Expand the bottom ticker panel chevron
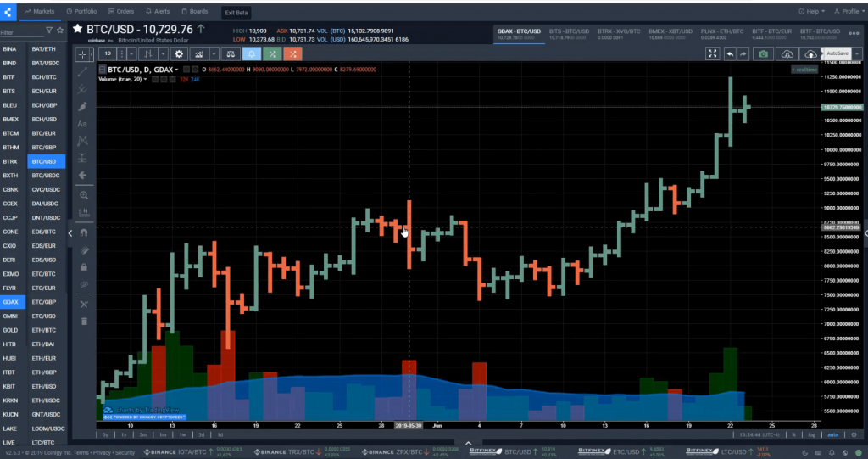 point(468,443)
